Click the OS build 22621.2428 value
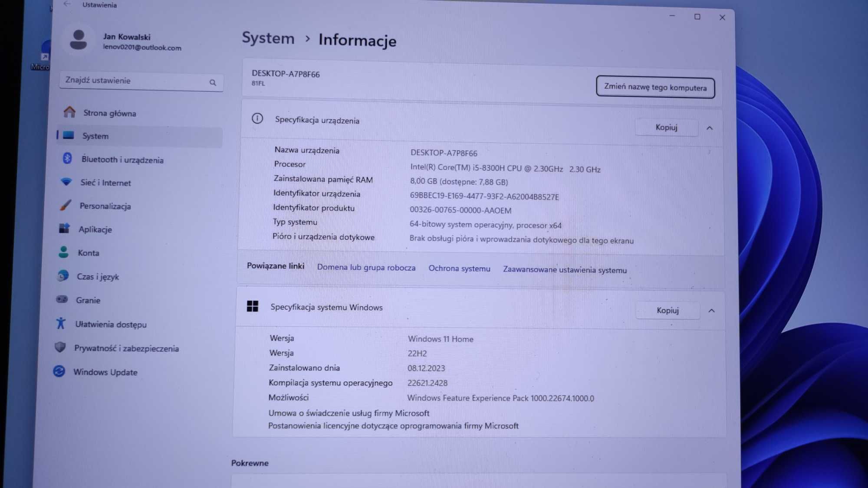The image size is (868, 488). 427,383
